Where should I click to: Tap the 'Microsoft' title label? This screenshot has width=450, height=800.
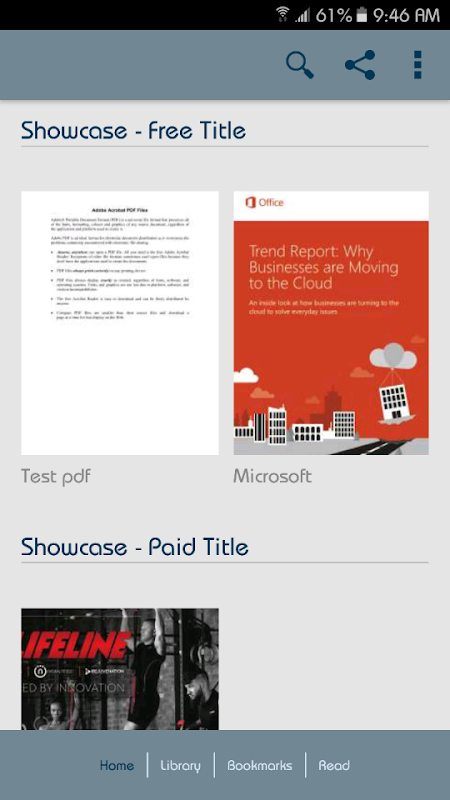(x=272, y=476)
